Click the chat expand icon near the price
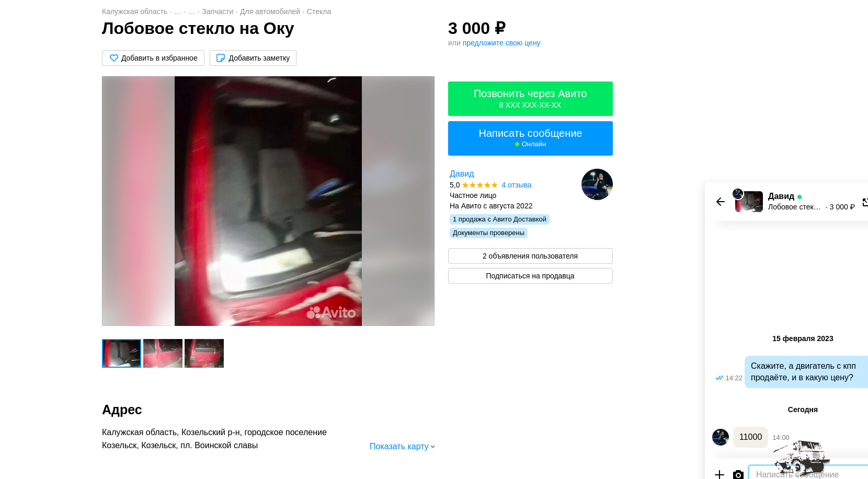Image resolution: width=868 pixels, height=479 pixels. click(x=865, y=202)
